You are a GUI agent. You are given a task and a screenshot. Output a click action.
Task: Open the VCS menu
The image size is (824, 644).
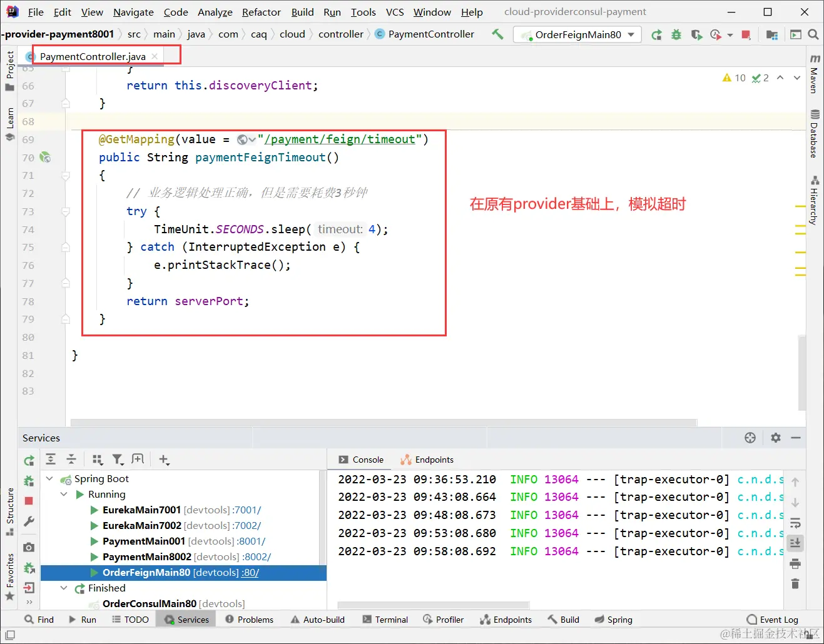click(394, 12)
